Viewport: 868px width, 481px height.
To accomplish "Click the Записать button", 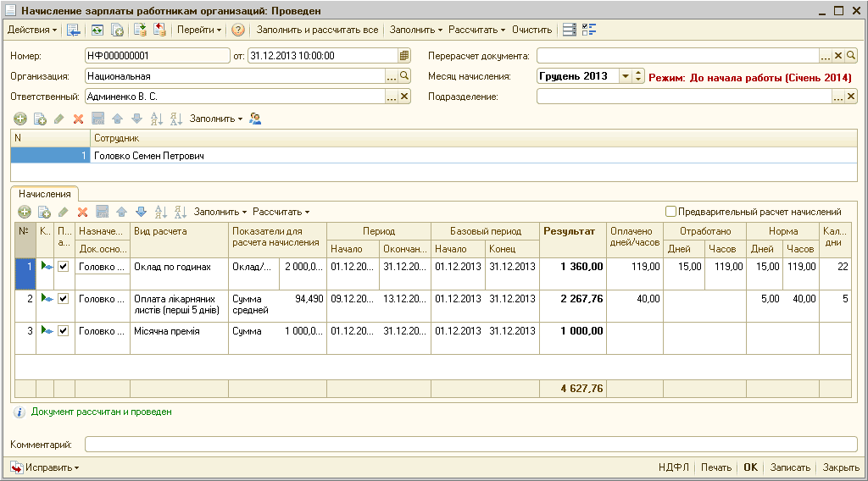I will coord(790,467).
